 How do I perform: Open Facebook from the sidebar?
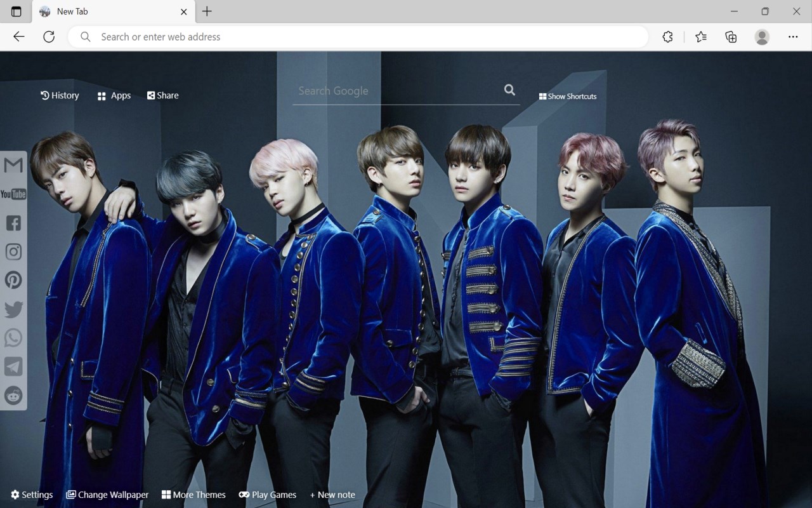point(13,223)
